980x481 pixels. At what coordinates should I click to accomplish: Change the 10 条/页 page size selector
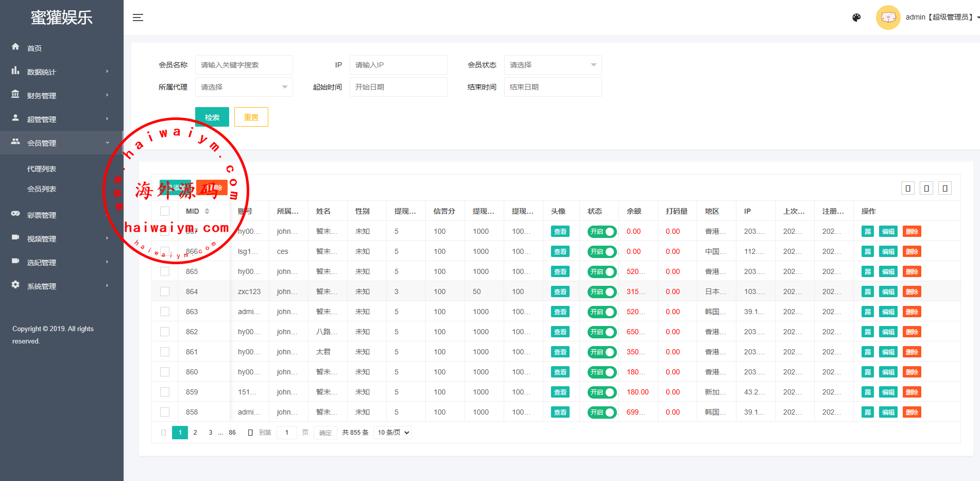tap(392, 433)
